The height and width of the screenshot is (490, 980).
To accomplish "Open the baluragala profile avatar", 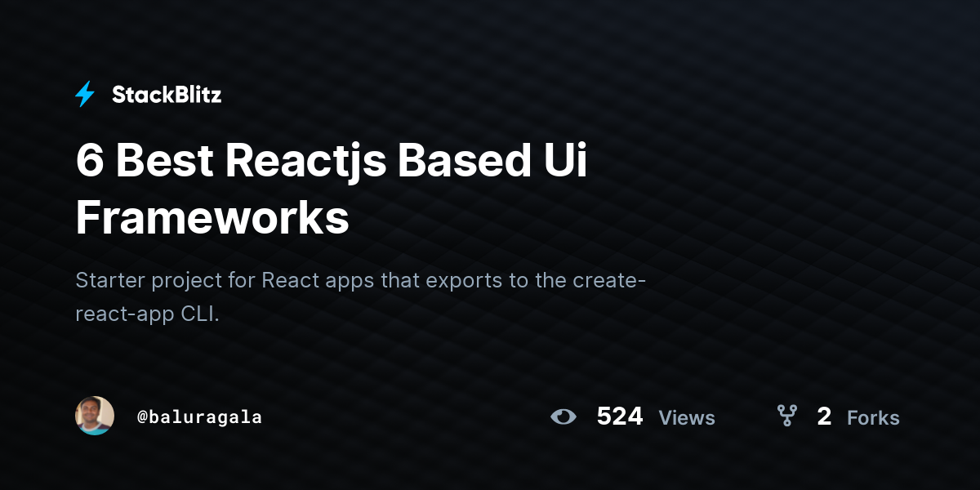I will pyautogui.click(x=95, y=416).
